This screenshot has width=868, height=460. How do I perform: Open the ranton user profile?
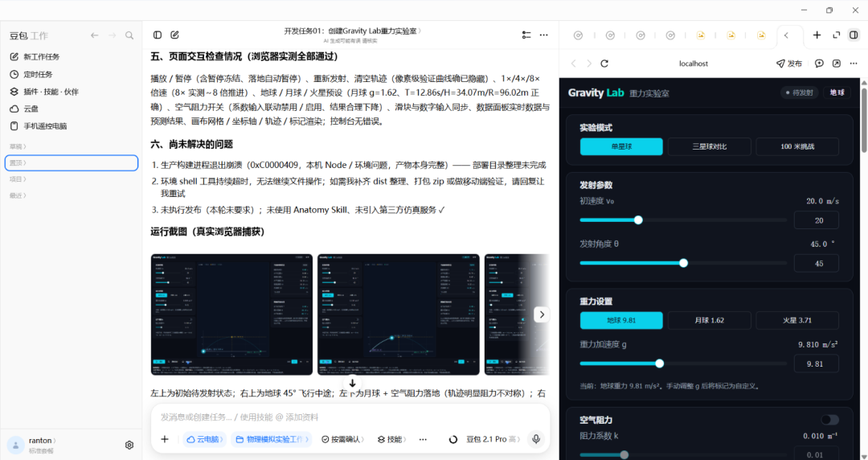(32, 445)
